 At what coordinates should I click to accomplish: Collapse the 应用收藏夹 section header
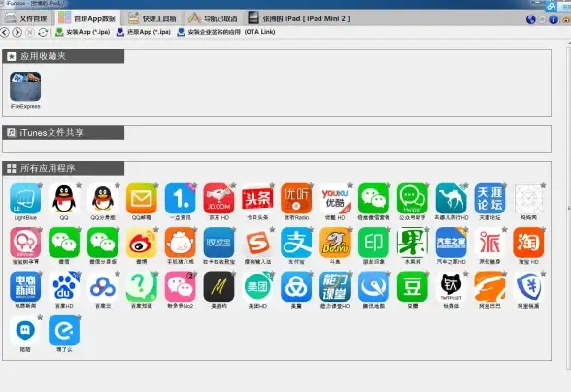tap(63, 56)
